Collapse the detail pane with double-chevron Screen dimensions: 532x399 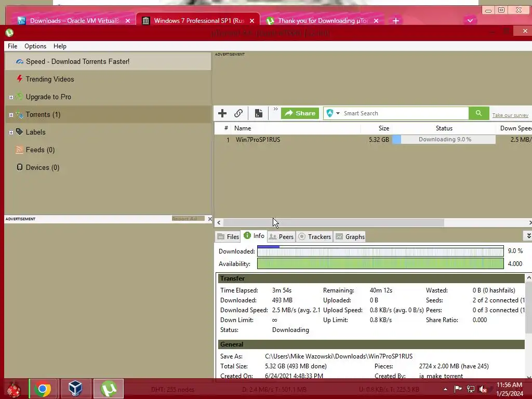(528, 235)
